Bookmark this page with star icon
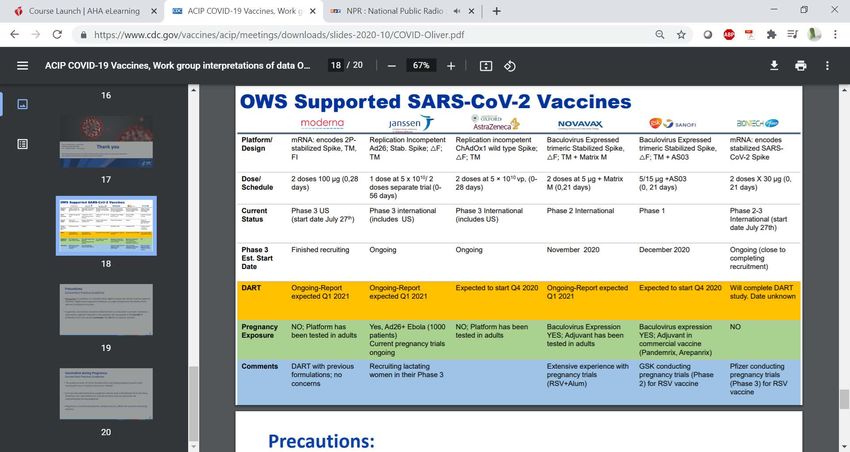 [681, 35]
